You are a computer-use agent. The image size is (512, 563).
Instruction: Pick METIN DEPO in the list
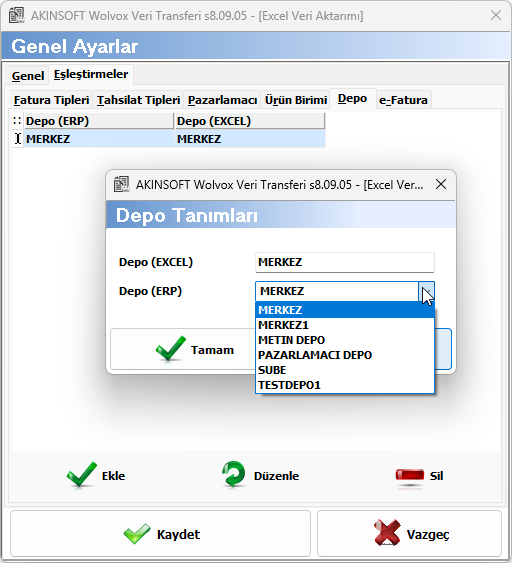pyautogui.click(x=345, y=340)
